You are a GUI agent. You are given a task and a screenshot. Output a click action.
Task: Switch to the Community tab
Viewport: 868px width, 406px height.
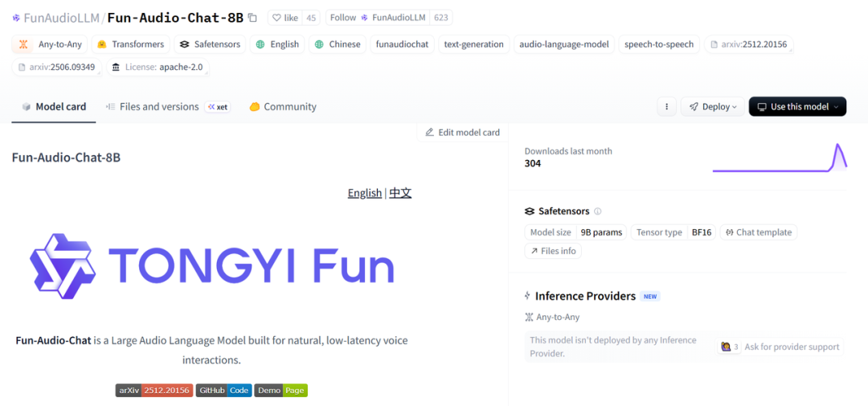point(283,107)
